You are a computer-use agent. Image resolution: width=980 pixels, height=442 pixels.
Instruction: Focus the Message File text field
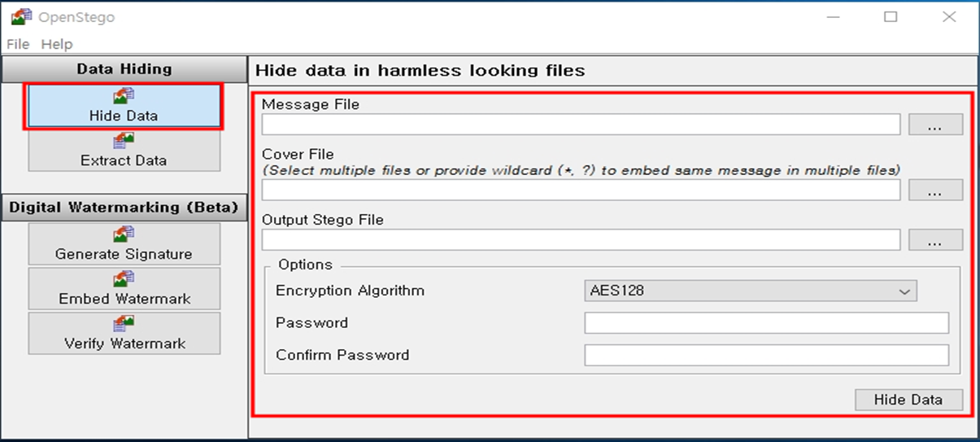point(581,124)
